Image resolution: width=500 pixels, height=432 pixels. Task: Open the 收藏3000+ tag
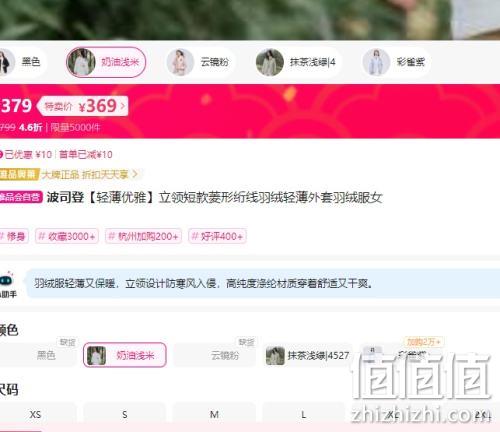coord(67,236)
